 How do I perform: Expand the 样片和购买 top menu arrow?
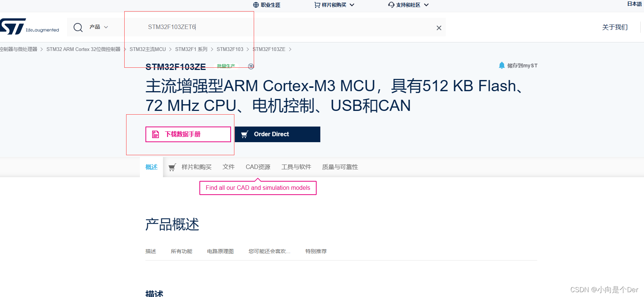(x=352, y=5)
